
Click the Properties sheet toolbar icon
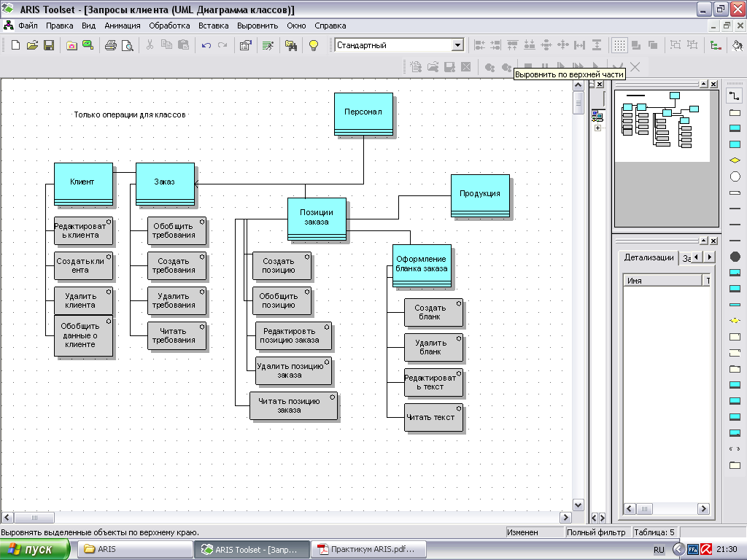[x=245, y=45]
